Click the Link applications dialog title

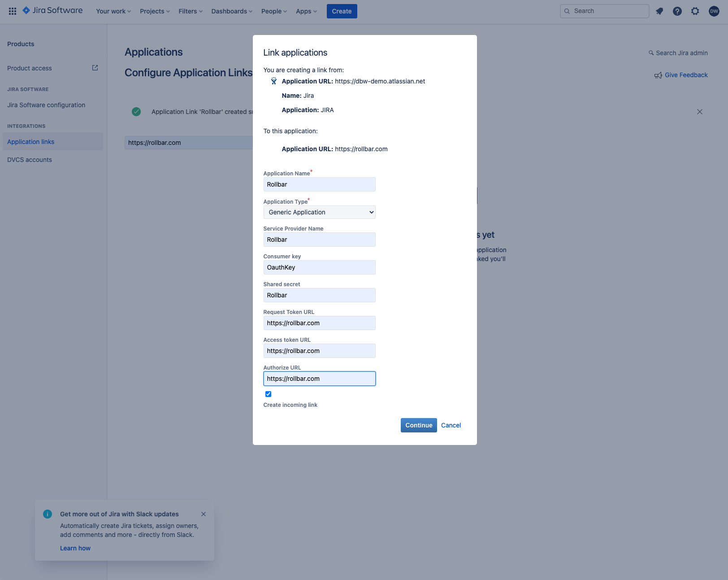point(295,52)
